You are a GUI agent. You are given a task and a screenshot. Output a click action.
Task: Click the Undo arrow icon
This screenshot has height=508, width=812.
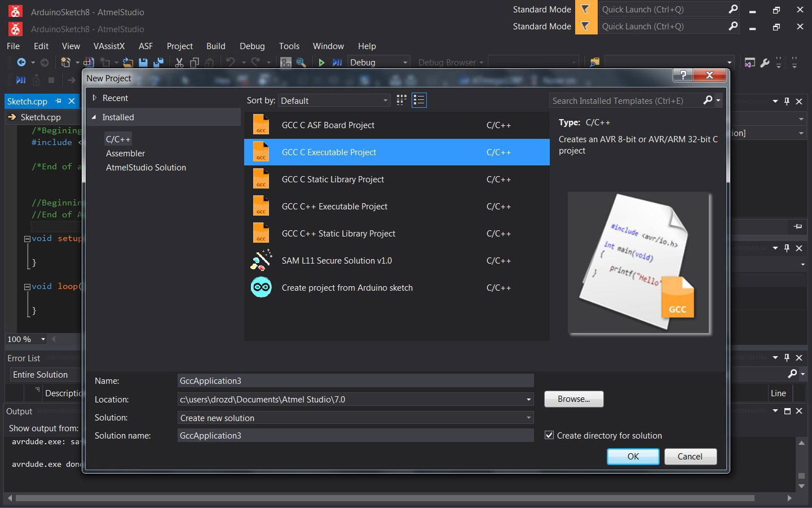click(231, 62)
